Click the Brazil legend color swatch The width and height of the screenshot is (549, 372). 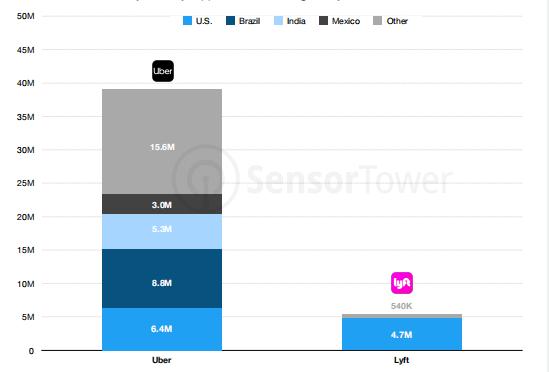[x=231, y=21]
